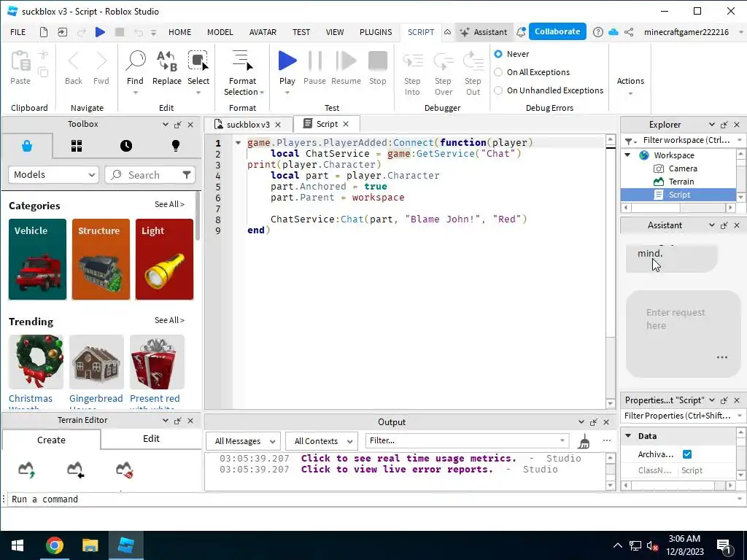The height and width of the screenshot is (560, 747).
Task: Open the Replace tool
Action: pos(167,69)
